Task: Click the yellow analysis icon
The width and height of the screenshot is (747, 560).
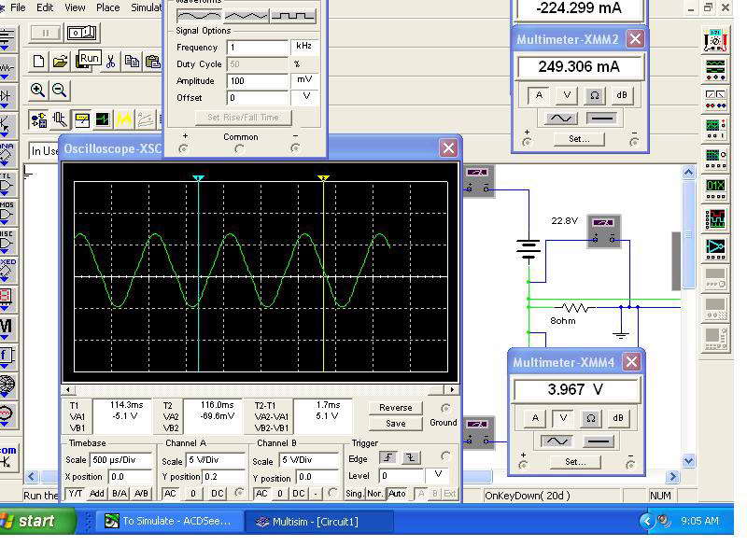Action: point(124,119)
